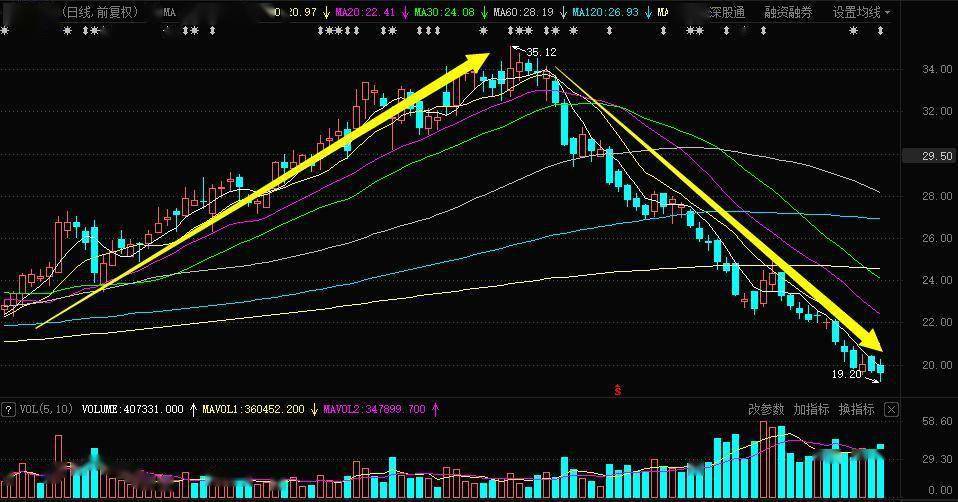Switch to the 融资融券 tab
This screenshot has height=502, width=958.
click(788, 13)
